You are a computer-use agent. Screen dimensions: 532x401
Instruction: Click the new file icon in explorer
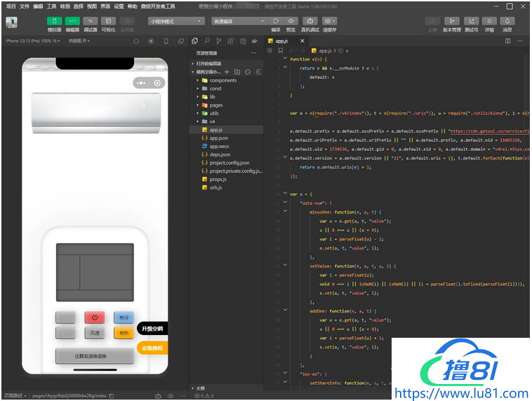click(226, 72)
